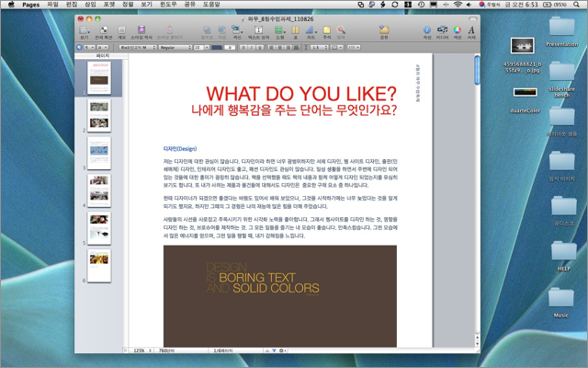The image size is (588, 368).
Task: Open the Colors (색상) picker
Action: [458, 32]
